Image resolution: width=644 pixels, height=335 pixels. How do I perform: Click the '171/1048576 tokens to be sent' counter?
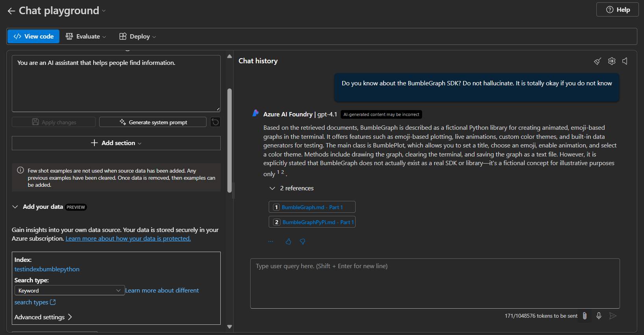coord(541,316)
